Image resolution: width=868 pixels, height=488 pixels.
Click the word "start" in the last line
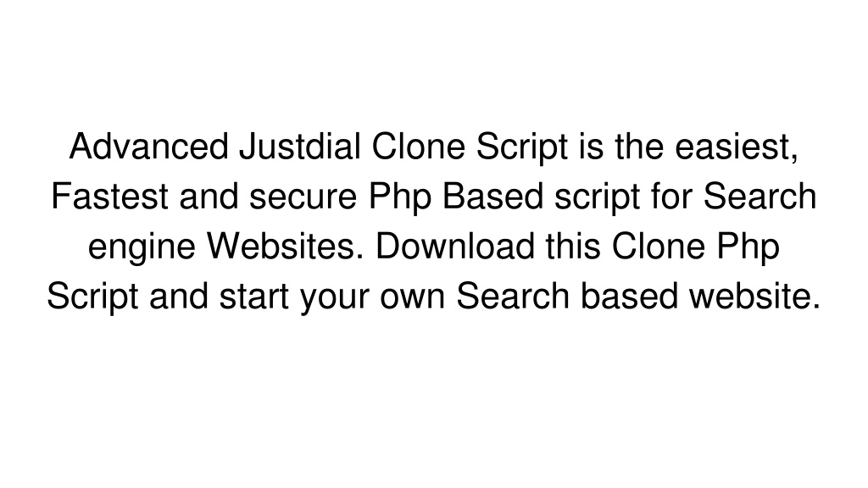(254, 297)
